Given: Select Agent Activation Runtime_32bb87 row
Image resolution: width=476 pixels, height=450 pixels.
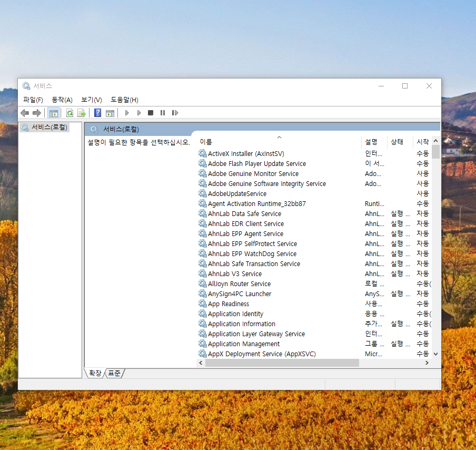Looking at the screenshot, I should pyautogui.click(x=314, y=203).
